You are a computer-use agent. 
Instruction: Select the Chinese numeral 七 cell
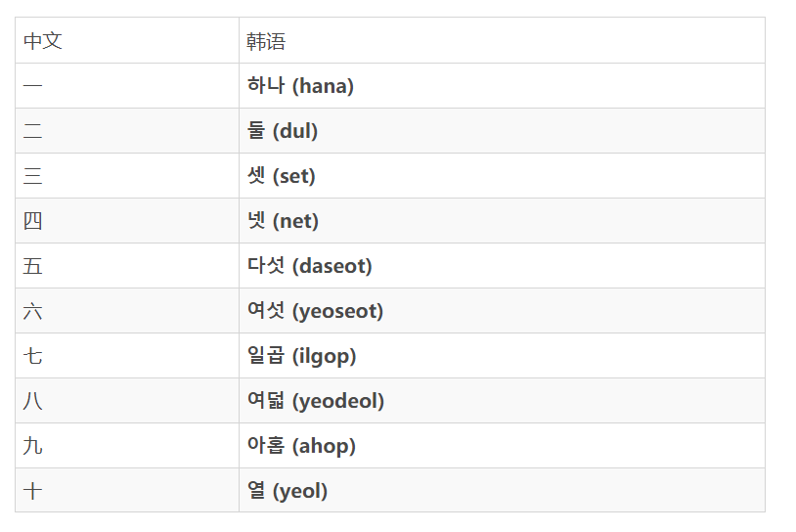(x=127, y=356)
